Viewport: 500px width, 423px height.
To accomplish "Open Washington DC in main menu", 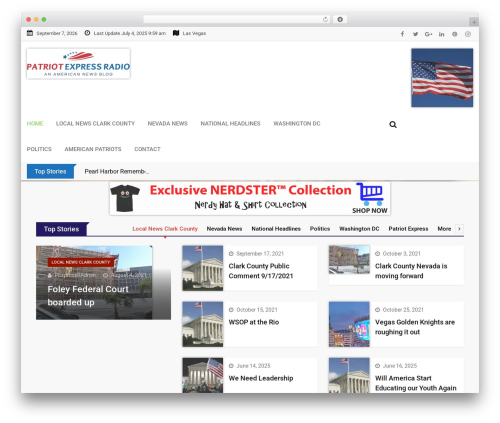I will point(297,124).
